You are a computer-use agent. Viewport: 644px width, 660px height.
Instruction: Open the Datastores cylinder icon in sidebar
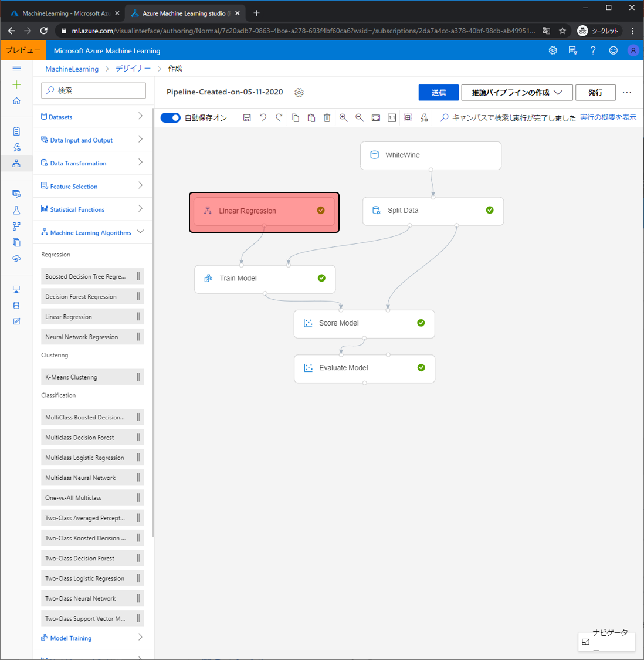click(16, 305)
